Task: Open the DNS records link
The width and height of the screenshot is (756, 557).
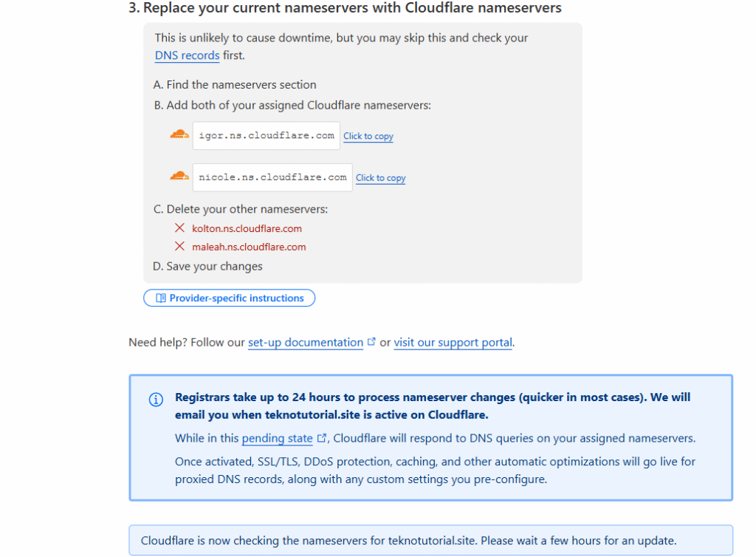Action: click(x=187, y=55)
